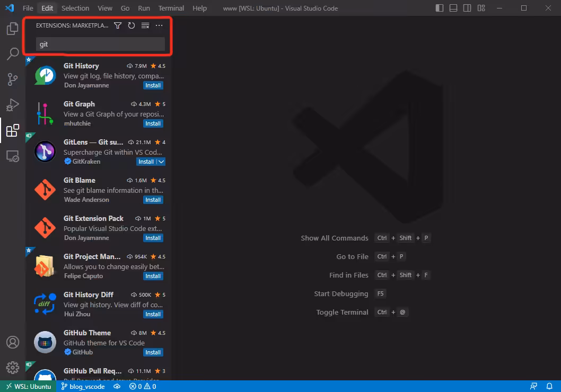Click the Git Graph extension icon
The width and height of the screenshot is (561, 392).
tap(45, 114)
